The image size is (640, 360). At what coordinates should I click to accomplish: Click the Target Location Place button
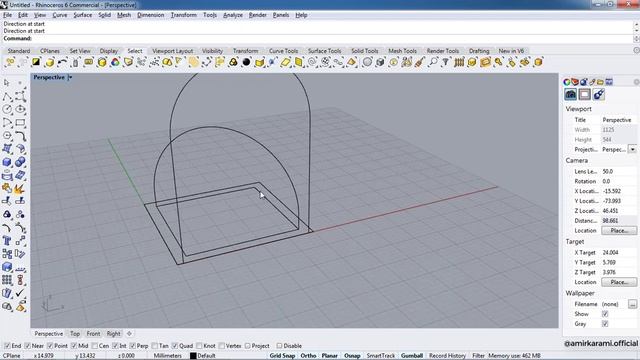[x=619, y=282]
